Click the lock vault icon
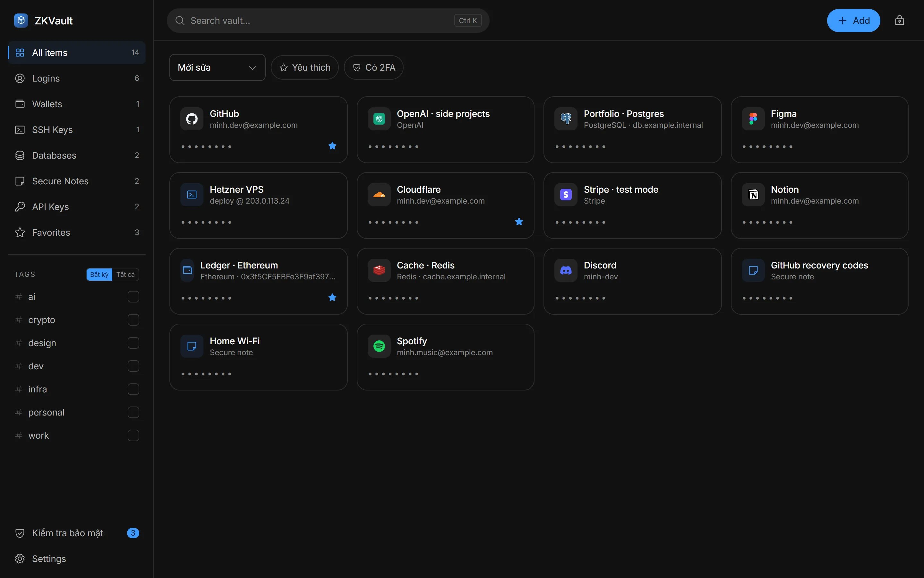This screenshot has width=924, height=578. pos(899,20)
